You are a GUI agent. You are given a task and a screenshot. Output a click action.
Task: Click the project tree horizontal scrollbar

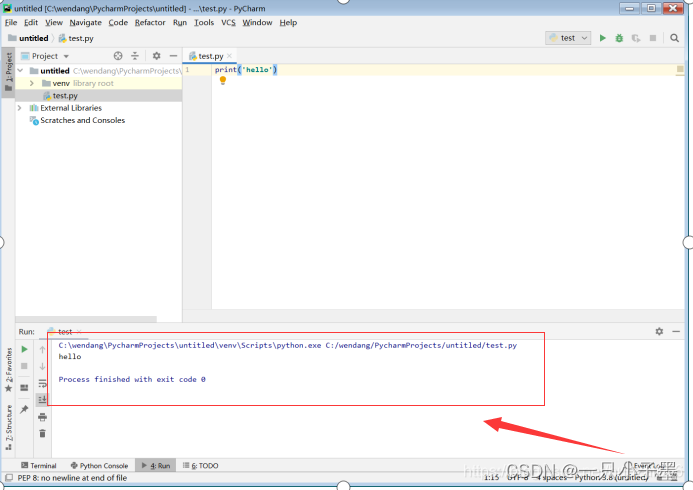click(x=86, y=319)
